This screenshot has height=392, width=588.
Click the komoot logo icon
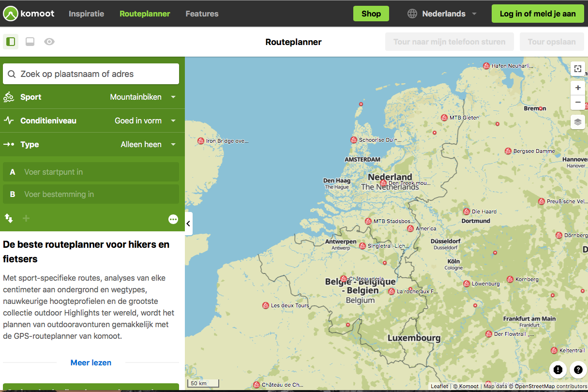(x=11, y=14)
